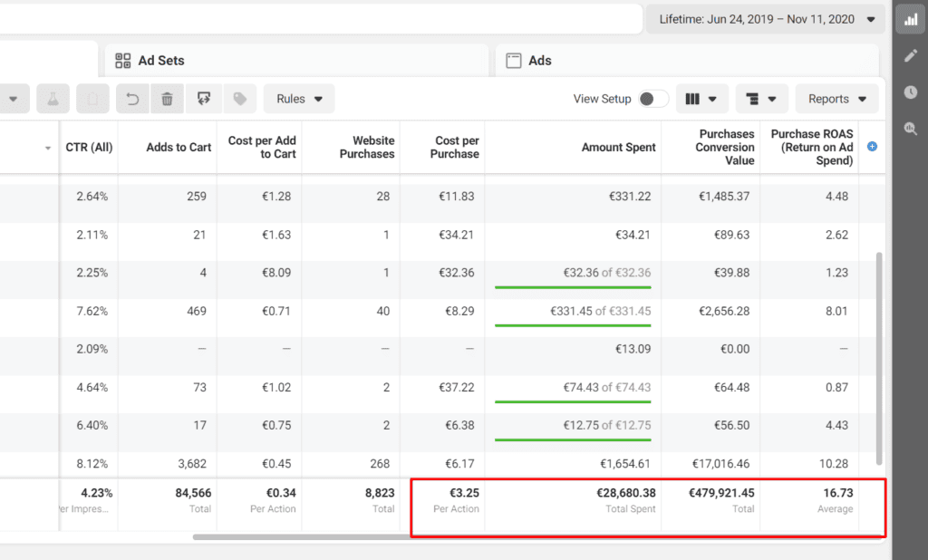Click the trash delete icon
Viewport: 928px width, 560px height.
(168, 99)
